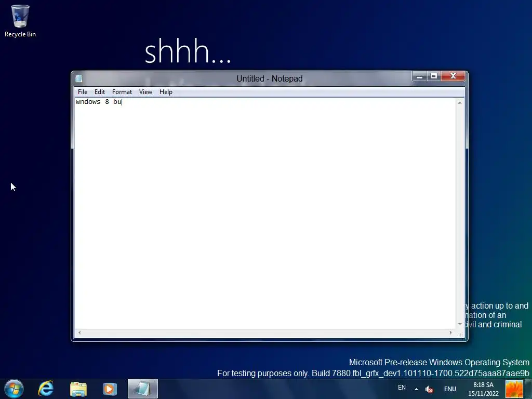Open the View menu in Notepad
This screenshot has width=532, height=399.
145,92
